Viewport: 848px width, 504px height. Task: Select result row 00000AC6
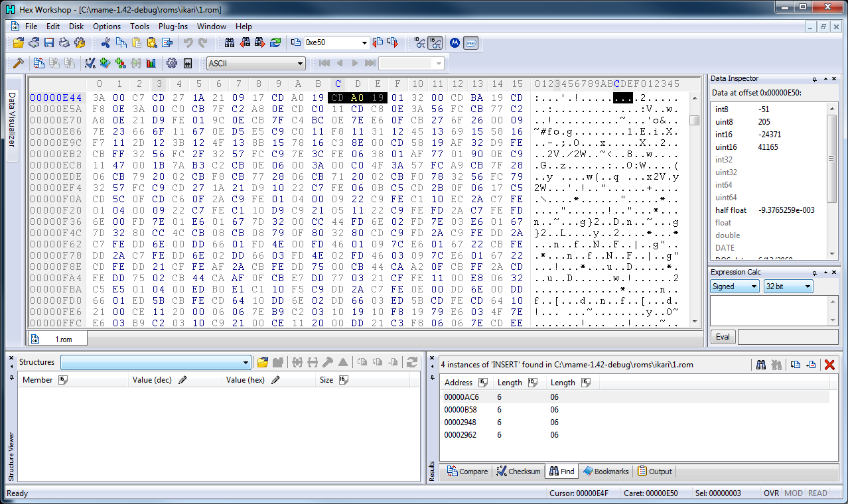634,397
